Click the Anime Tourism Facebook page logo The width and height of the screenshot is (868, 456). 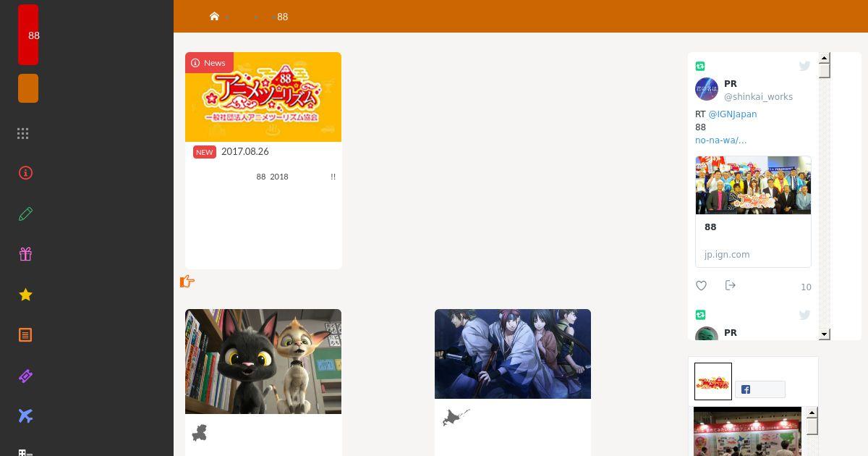pyautogui.click(x=713, y=381)
